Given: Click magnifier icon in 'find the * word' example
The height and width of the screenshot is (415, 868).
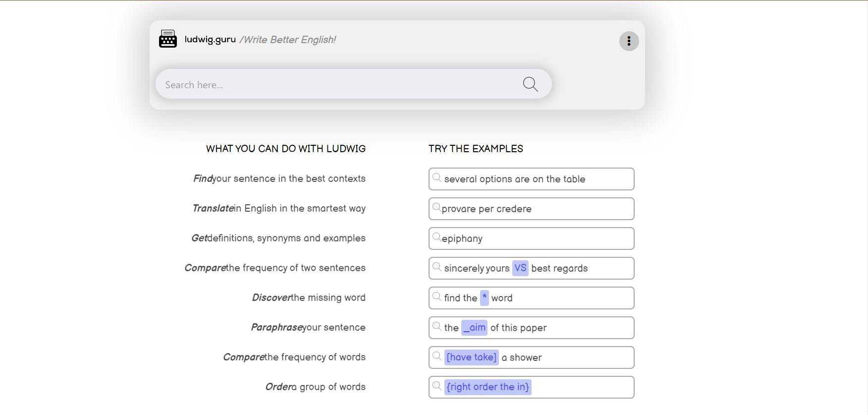Looking at the screenshot, I should (x=437, y=296).
